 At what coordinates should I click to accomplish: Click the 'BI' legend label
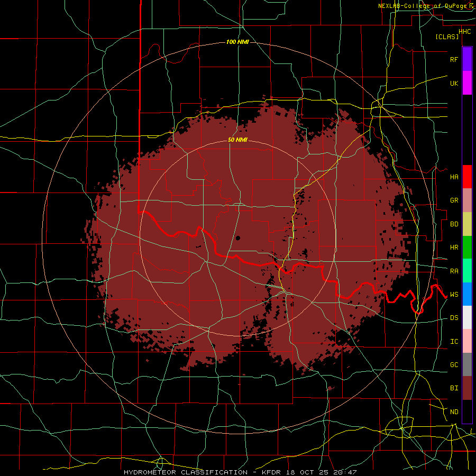(x=454, y=388)
